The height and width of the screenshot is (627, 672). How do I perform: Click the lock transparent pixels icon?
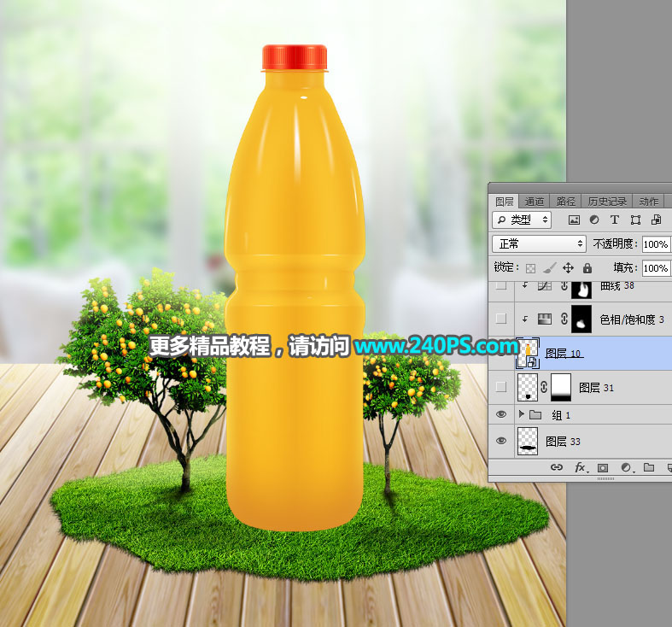click(530, 268)
